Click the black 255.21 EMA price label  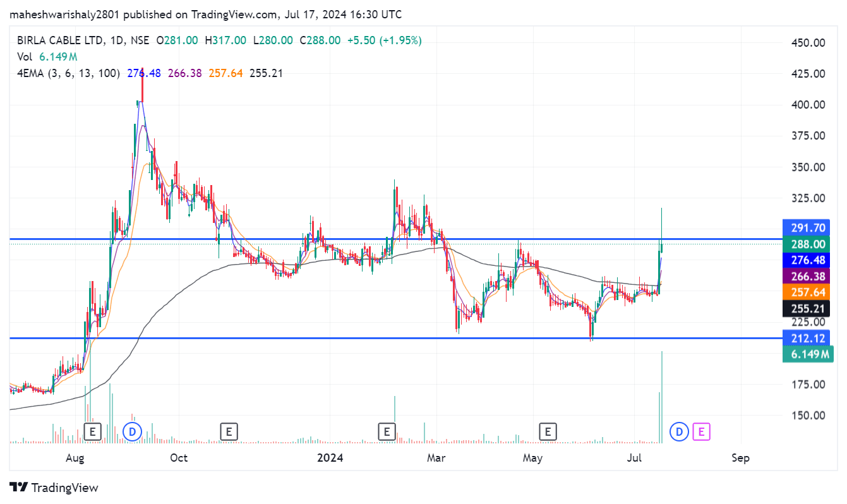click(808, 308)
